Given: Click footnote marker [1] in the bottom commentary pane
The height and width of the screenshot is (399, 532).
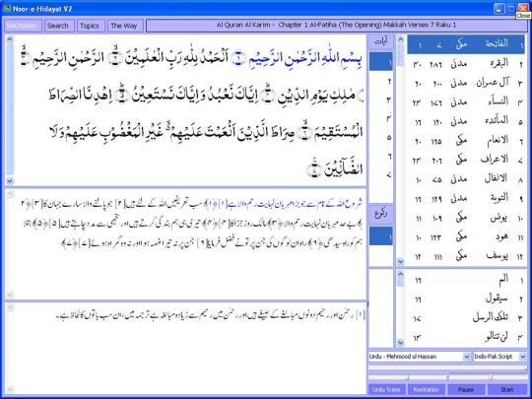Looking at the screenshot, I should click(x=361, y=315).
